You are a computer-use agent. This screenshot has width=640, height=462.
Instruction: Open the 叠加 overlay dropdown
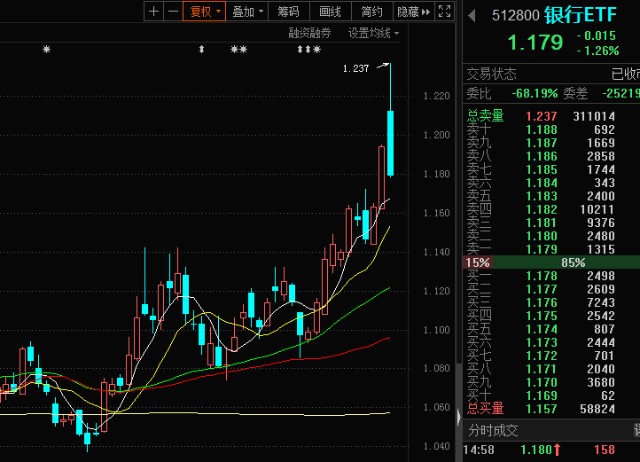[x=247, y=11]
